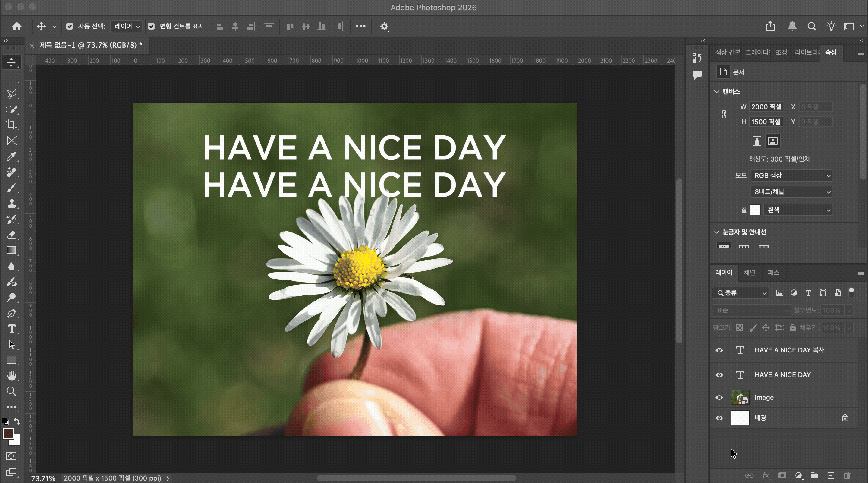Swap foreground and background colors
This screenshot has height=483, width=868.
click(17, 421)
